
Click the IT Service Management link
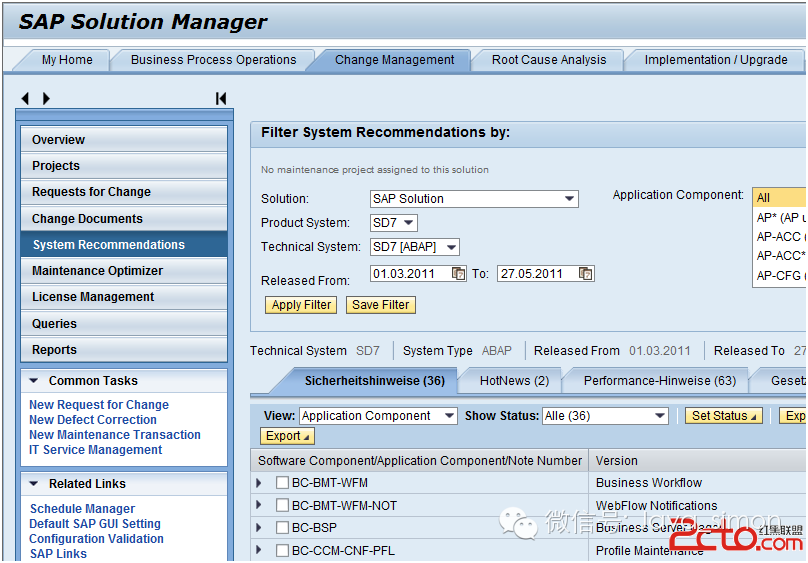pos(95,450)
